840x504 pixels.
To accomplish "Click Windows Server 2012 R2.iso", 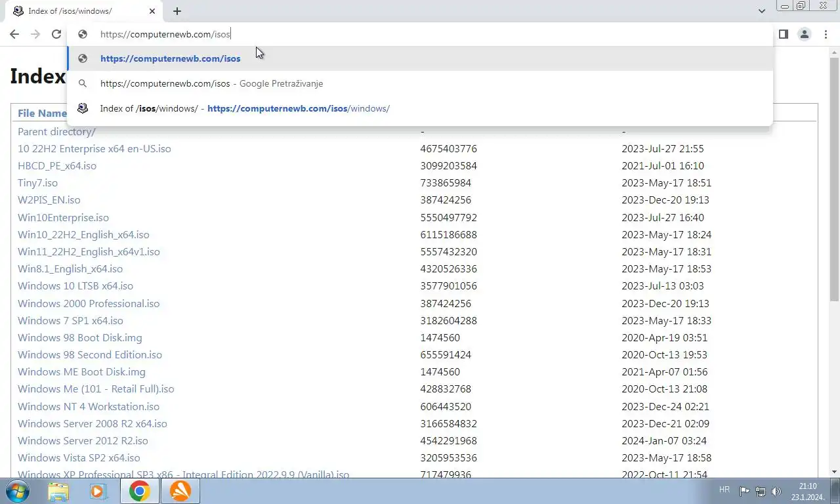I will (83, 440).
